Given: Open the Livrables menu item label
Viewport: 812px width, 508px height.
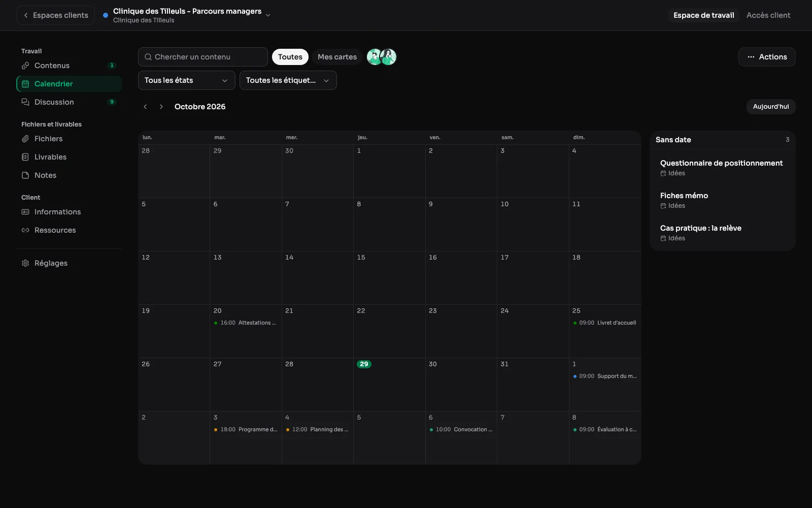Looking at the screenshot, I should click(x=50, y=157).
